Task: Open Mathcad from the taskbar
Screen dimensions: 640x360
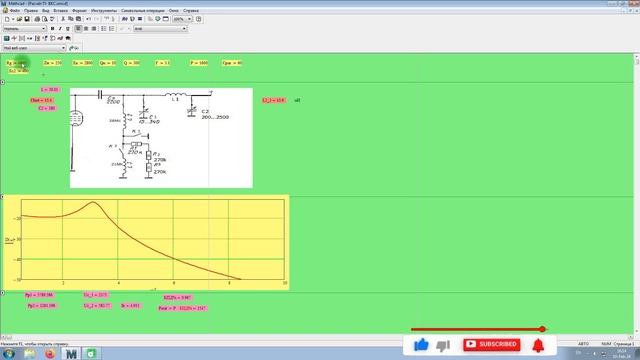Action: click(71, 353)
